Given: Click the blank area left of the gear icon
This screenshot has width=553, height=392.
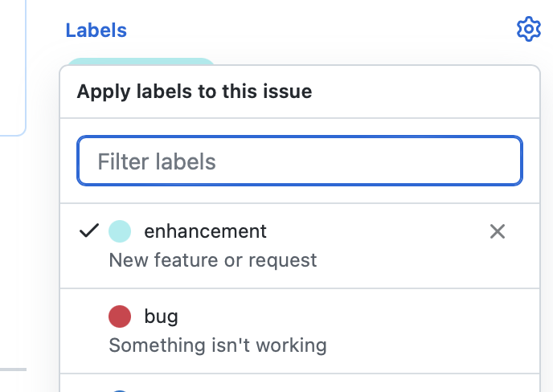Looking at the screenshot, I should click(317, 30).
